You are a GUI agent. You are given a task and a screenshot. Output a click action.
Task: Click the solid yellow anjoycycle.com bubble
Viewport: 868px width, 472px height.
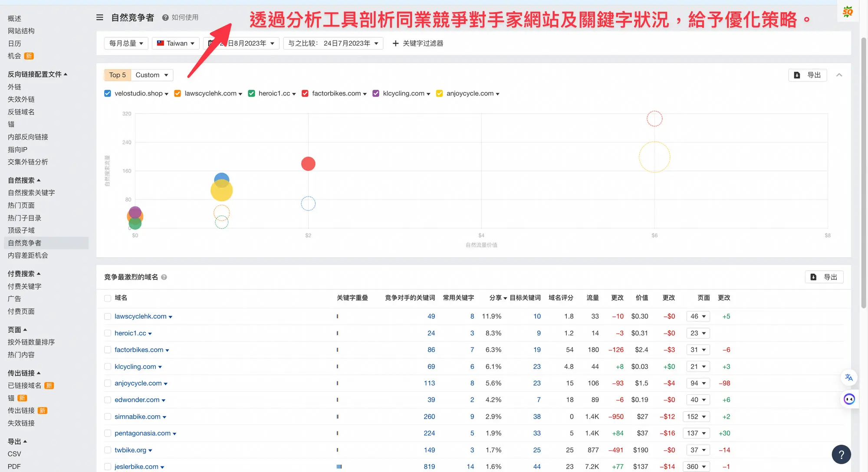click(x=222, y=190)
